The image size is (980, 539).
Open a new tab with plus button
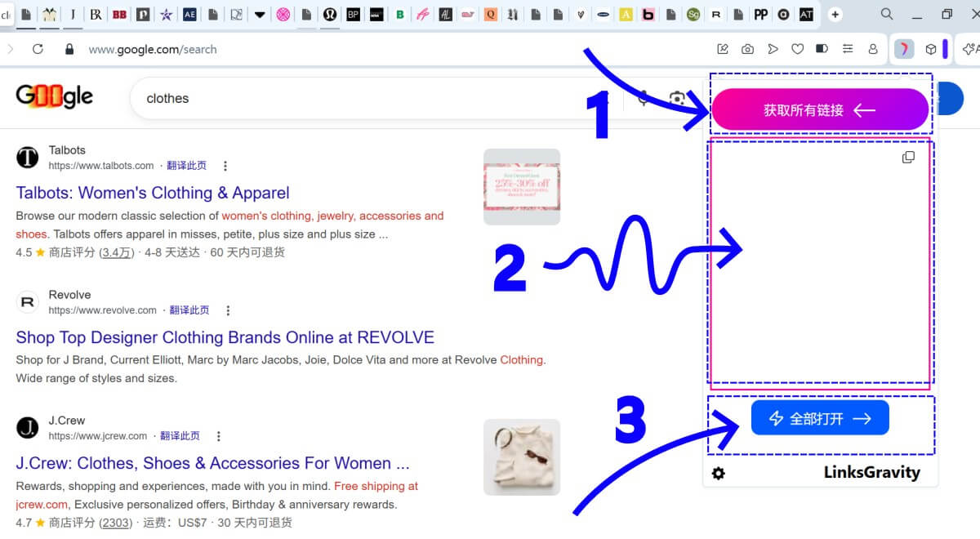coord(835,15)
